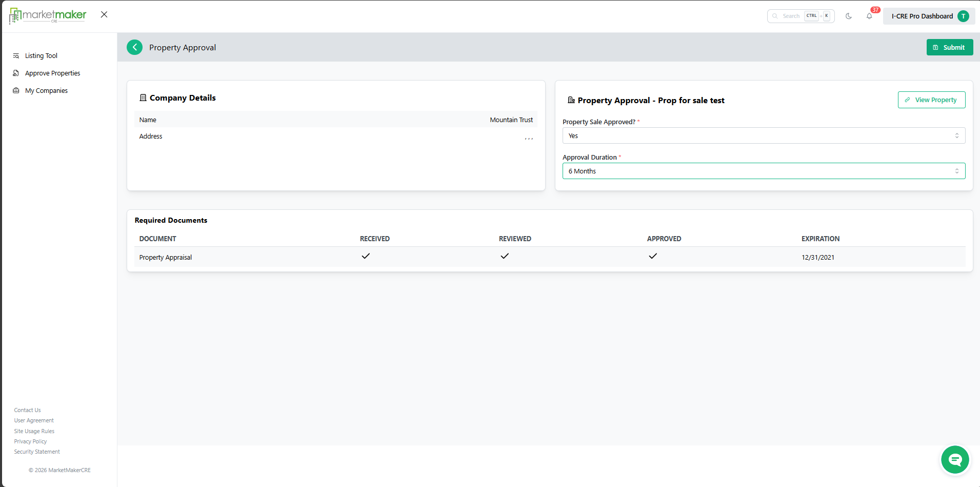
Task: Click the user avatar T icon
Action: (x=963, y=16)
